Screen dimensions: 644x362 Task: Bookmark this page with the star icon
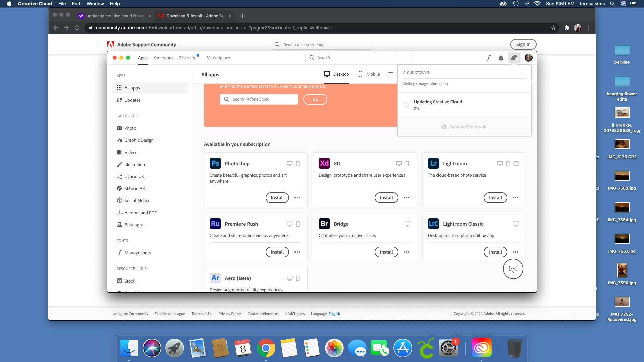click(x=553, y=28)
